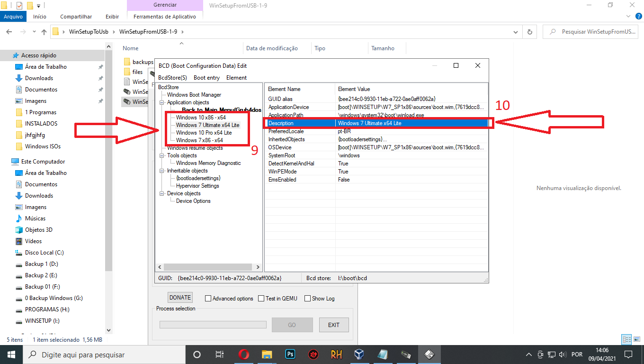The width and height of the screenshot is (644, 364).
Task: Click the New Folder quick access icon
Action: (x=30, y=5)
